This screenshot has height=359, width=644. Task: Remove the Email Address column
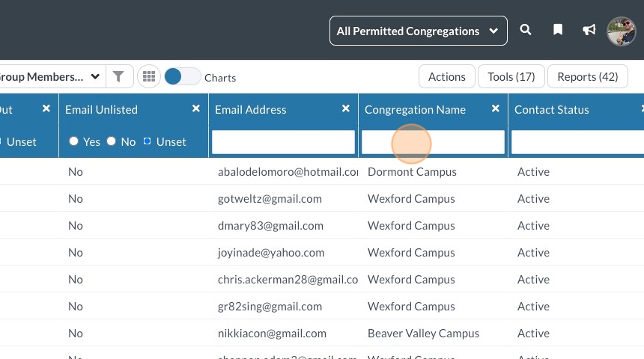tap(346, 109)
